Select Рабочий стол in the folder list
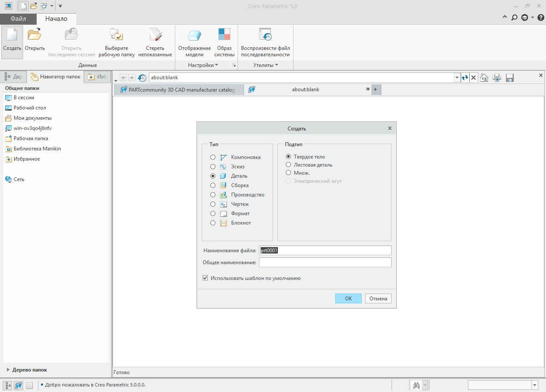546x392 pixels. click(29, 108)
